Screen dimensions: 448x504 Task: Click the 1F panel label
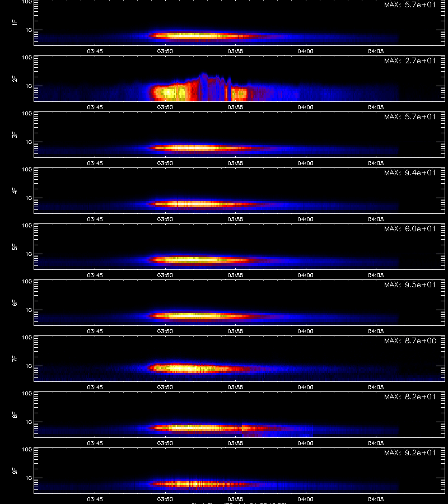[15, 22]
